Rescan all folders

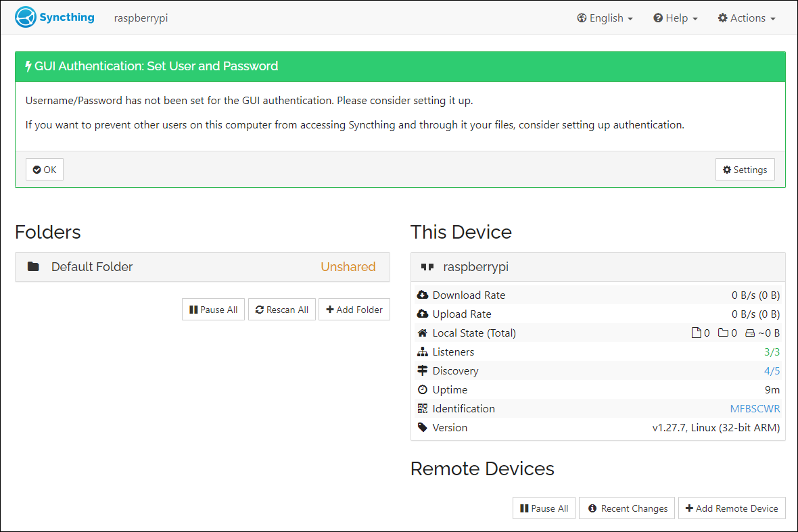pyautogui.click(x=282, y=309)
